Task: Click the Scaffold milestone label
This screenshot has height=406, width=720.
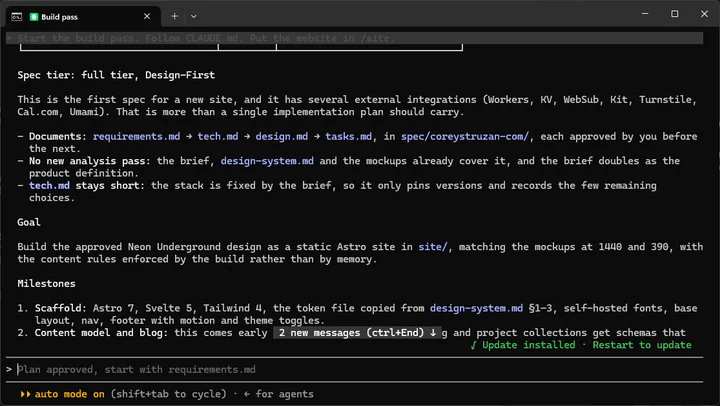Action: pos(61,308)
